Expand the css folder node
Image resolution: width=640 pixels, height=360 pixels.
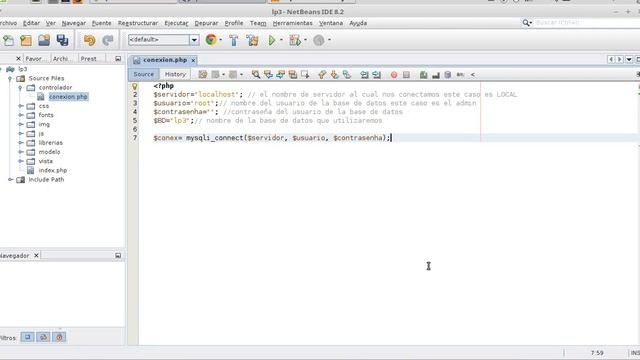click(x=20, y=106)
